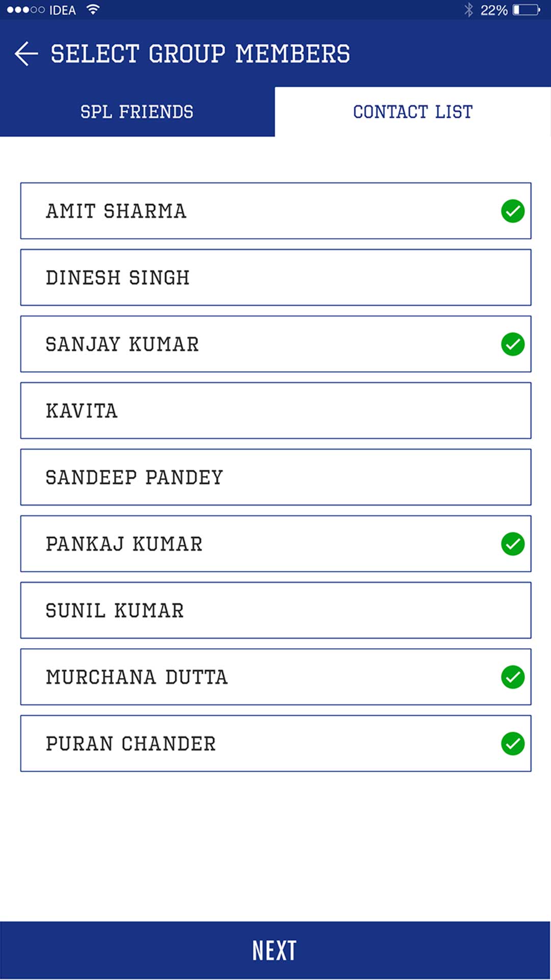Screen dimensions: 551x980
Task: Tap the back arrow icon
Action: (x=27, y=54)
